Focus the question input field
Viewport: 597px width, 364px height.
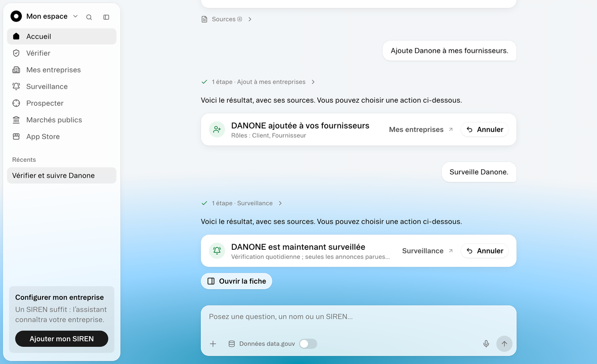tap(359, 317)
